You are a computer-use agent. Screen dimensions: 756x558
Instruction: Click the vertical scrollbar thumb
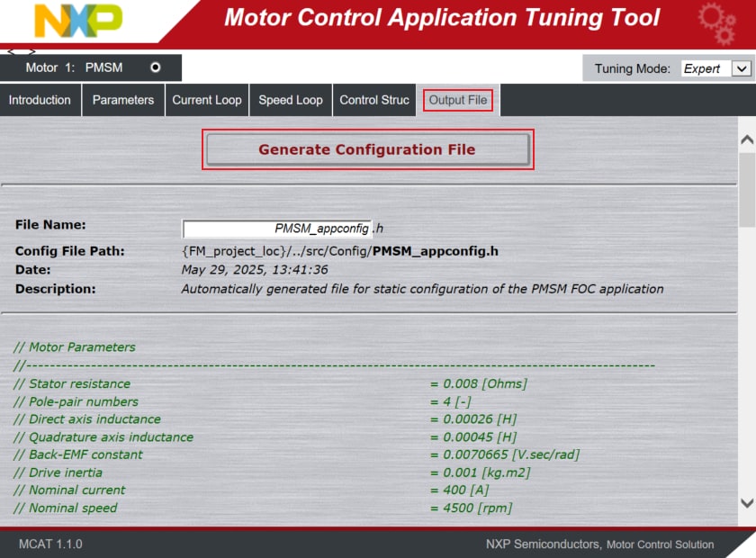(746, 189)
